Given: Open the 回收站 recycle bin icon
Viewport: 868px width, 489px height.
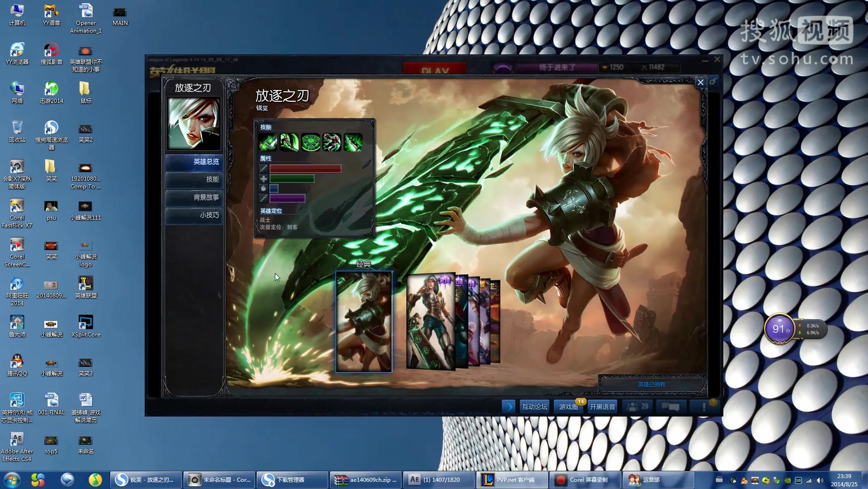Looking at the screenshot, I should (x=17, y=131).
